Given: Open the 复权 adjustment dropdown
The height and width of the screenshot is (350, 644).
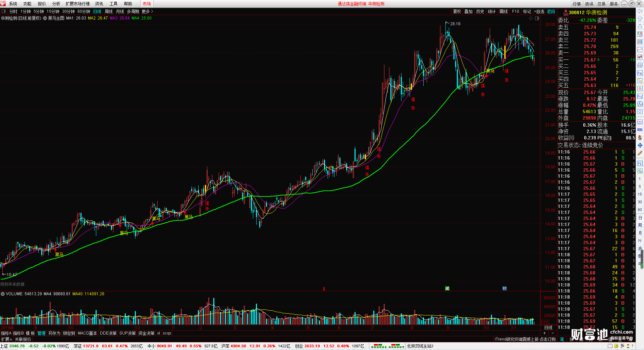Looking at the screenshot, I should [457, 11].
